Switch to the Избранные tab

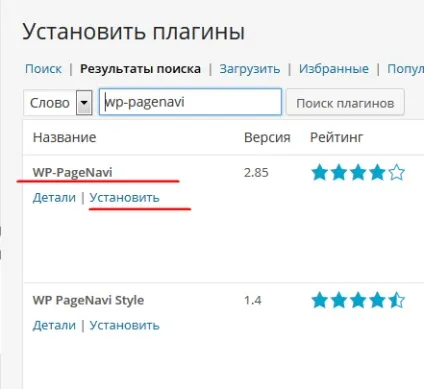pos(334,69)
